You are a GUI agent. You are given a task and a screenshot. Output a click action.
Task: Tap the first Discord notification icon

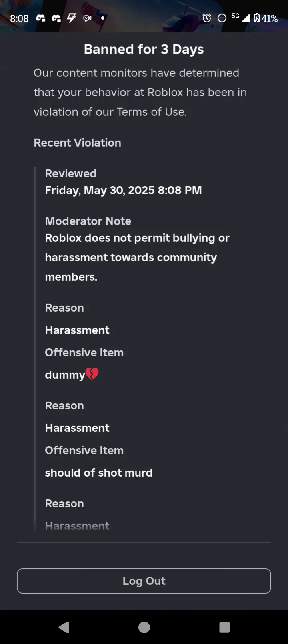point(41,18)
